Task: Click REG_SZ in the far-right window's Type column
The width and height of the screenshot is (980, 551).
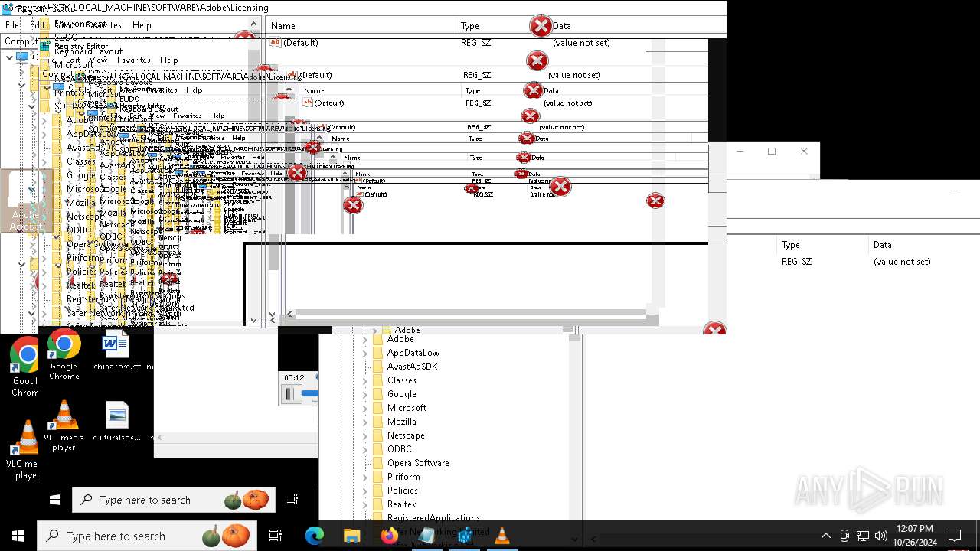Action: (x=796, y=262)
